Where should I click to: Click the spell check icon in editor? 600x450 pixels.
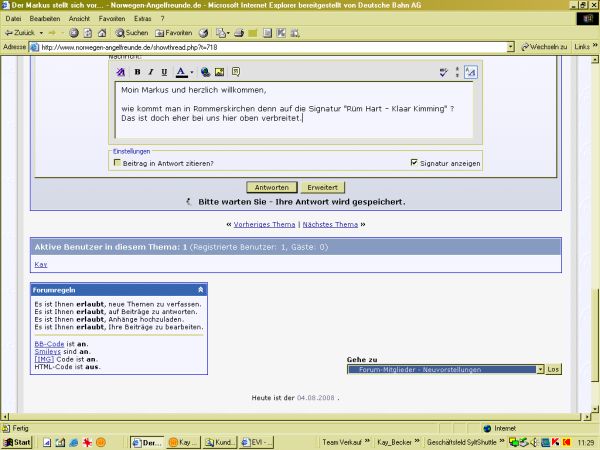(444, 72)
